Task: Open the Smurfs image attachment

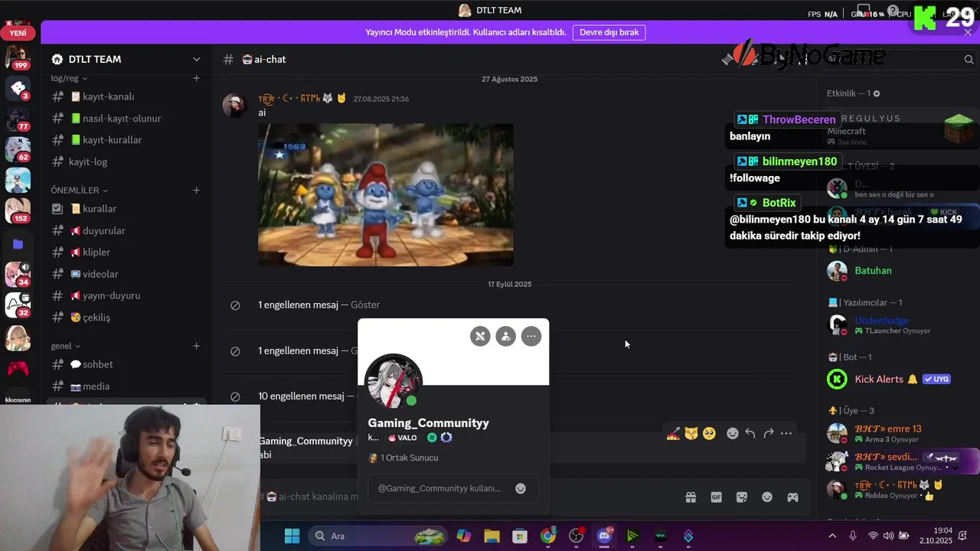Action: [x=385, y=194]
